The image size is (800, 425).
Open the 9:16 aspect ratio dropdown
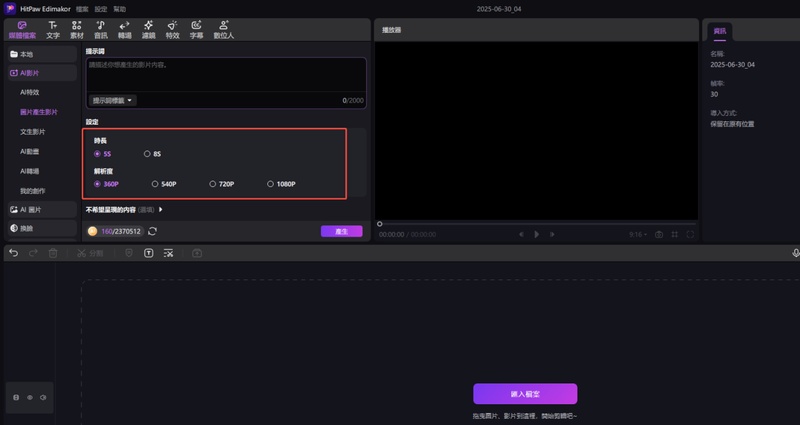637,234
